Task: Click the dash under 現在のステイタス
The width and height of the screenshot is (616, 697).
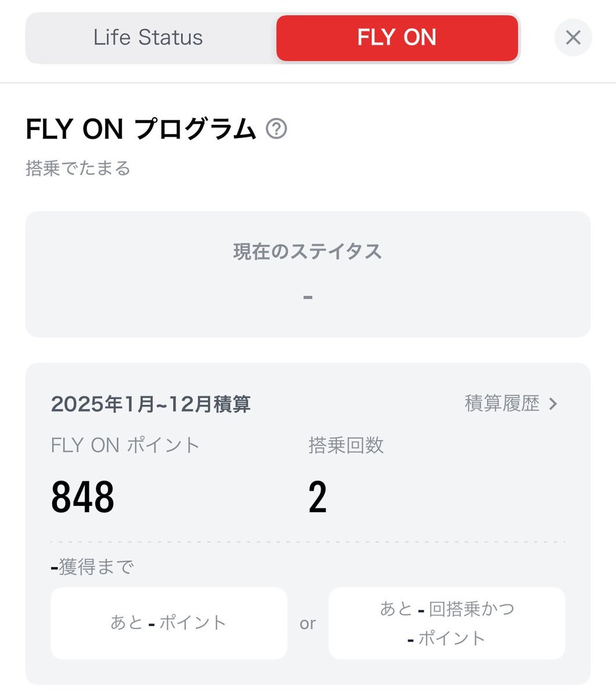Action: click(308, 297)
